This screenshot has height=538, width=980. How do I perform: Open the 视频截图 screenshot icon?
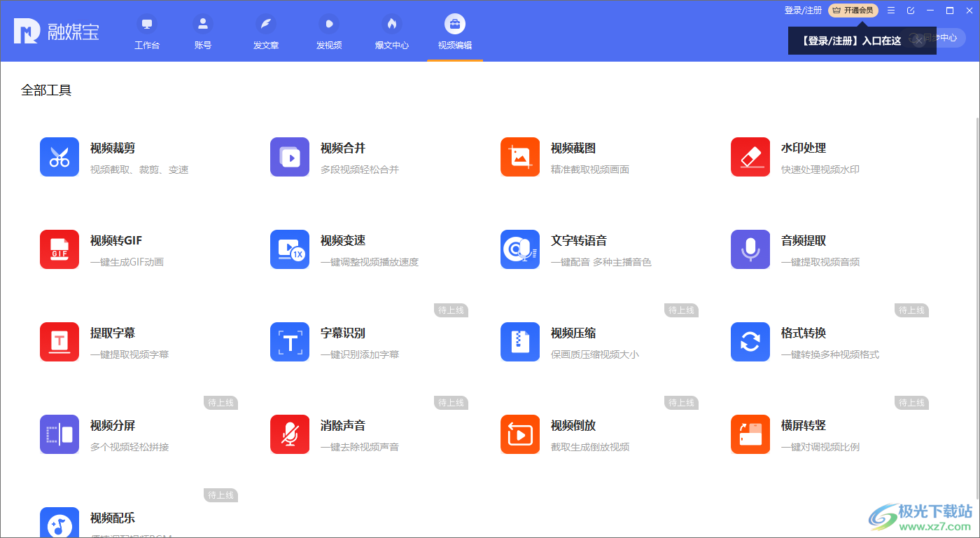coord(520,157)
